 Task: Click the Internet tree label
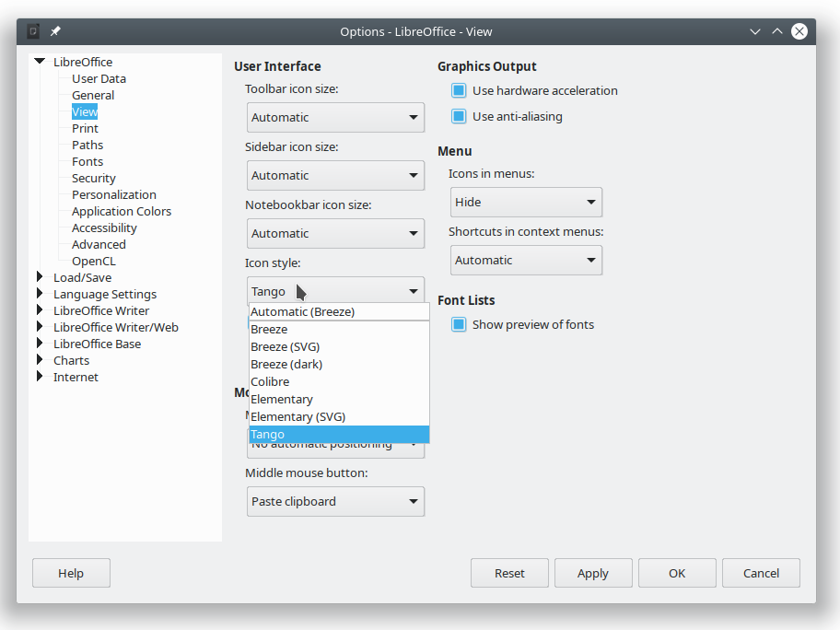[76, 377]
